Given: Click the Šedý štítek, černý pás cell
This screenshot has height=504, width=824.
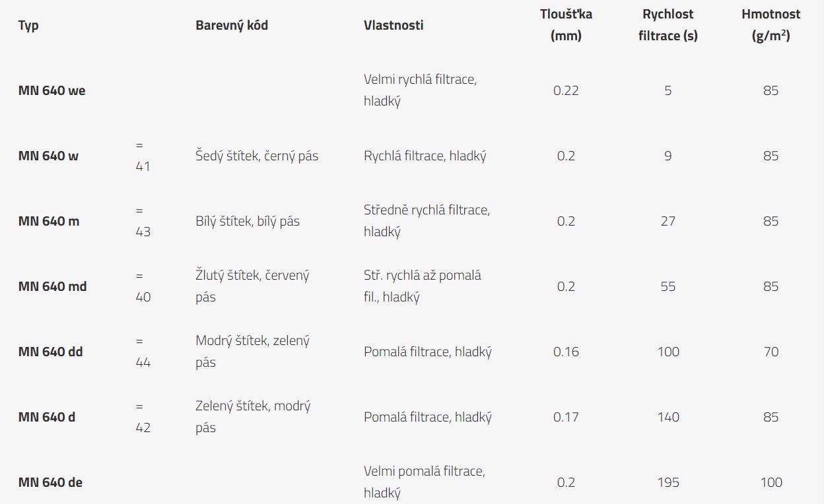Looking at the screenshot, I should (x=257, y=156).
